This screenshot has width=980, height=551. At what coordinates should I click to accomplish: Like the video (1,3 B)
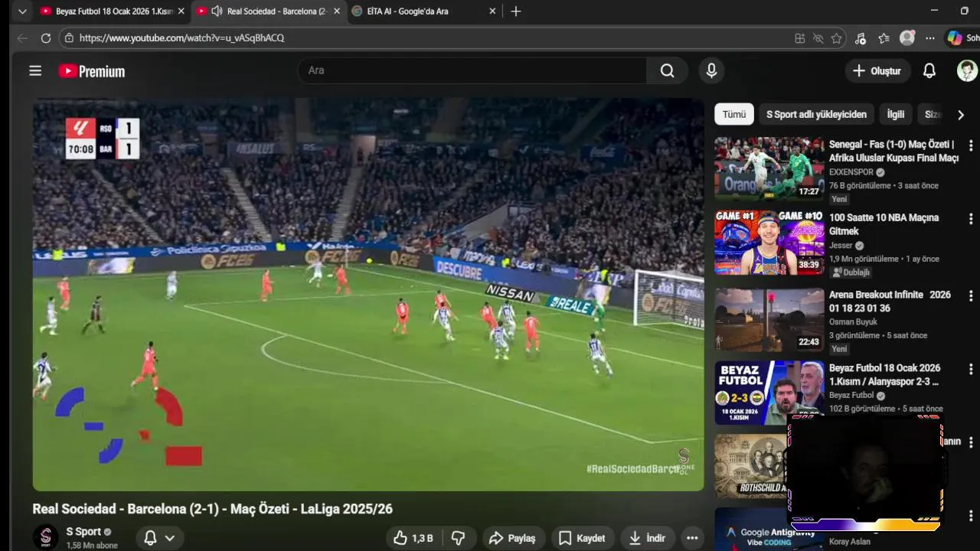pyautogui.click(x=413, y=538)
